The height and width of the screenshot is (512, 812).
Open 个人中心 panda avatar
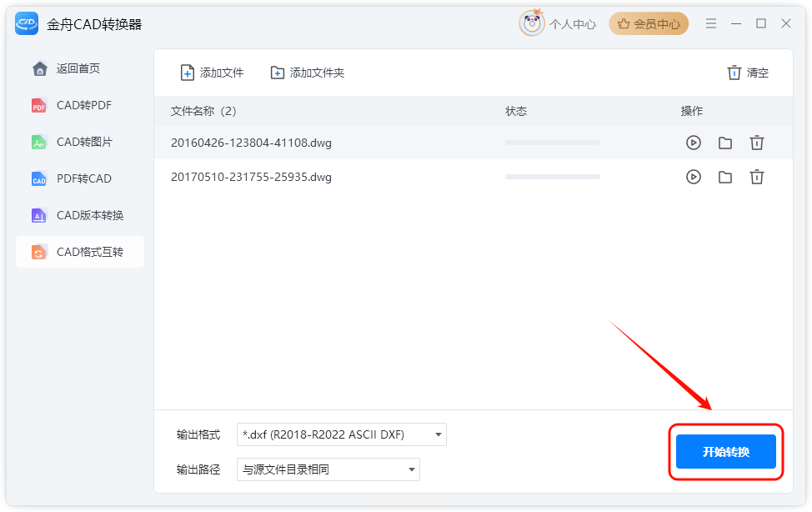tap(532, 23)
